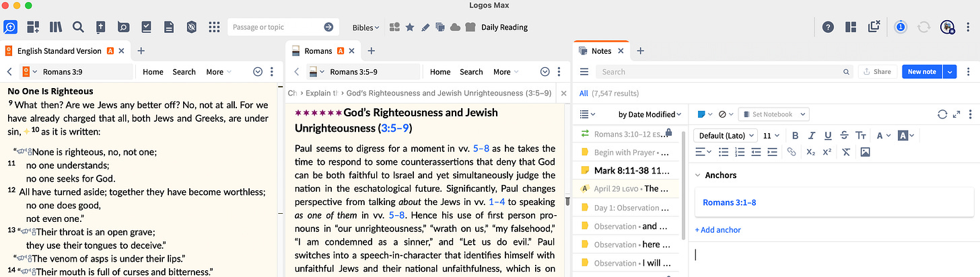Open the New note dropdown arrow

coord(950,72)
